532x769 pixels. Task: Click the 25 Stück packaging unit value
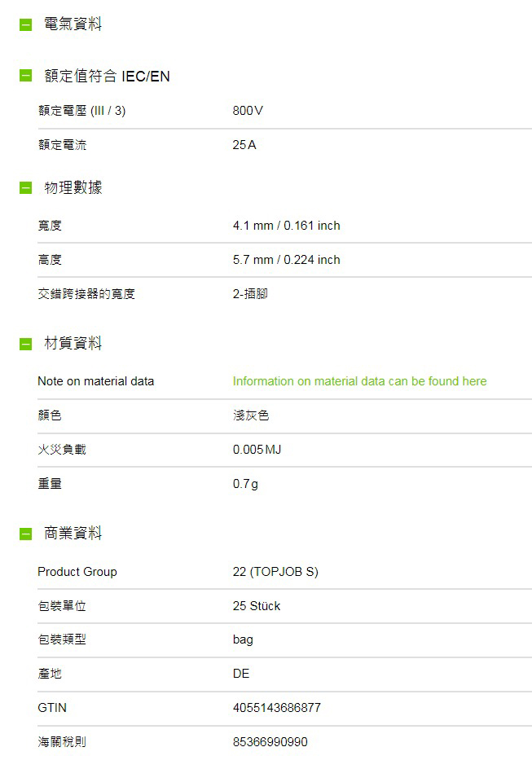pos(257,606)
